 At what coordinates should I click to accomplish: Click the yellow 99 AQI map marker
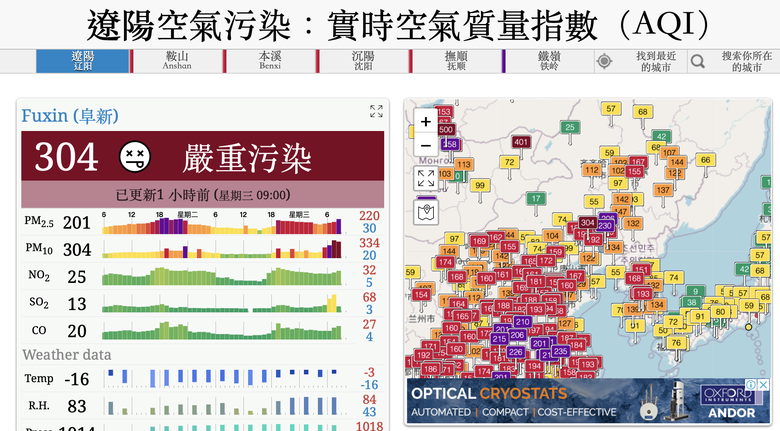pyautogui.click(x=480, y=185)
